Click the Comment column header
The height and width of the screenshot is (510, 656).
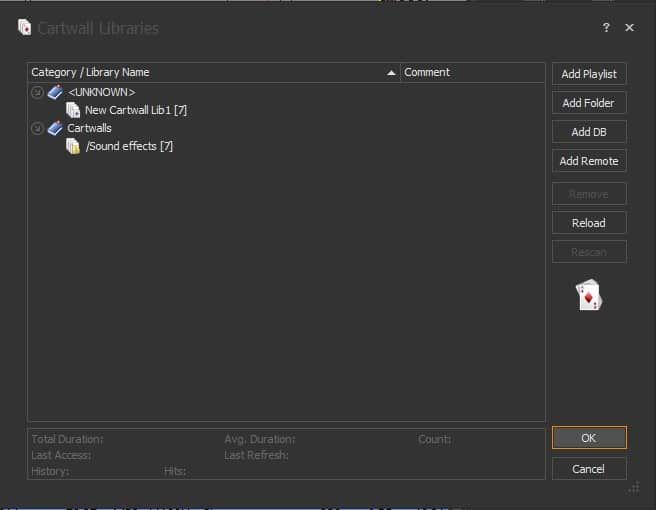point(427,73)
